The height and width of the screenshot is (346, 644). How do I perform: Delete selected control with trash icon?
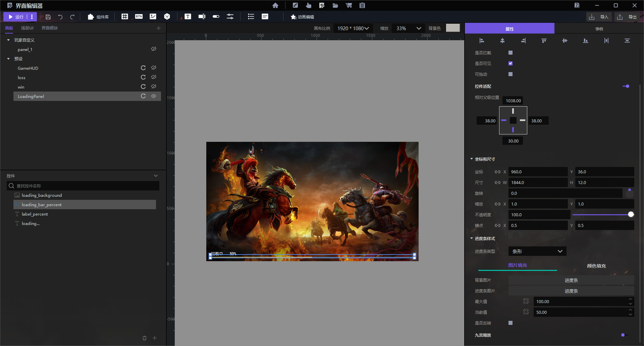point(145,338)
